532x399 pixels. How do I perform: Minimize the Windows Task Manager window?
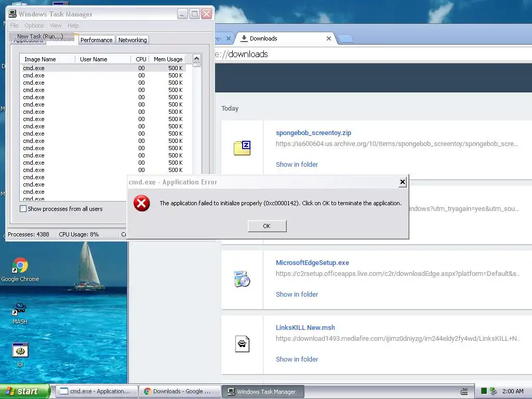182,14
